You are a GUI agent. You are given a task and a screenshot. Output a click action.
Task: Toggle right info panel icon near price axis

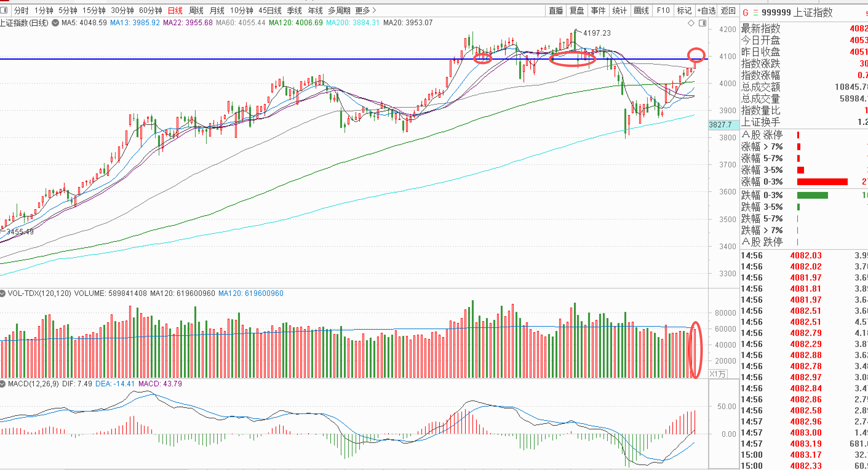703,23
